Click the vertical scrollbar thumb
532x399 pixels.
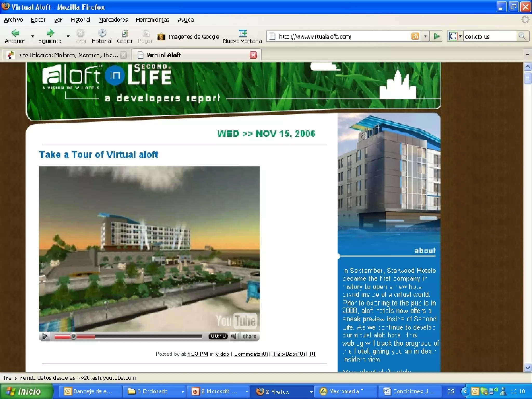(528, 78)
